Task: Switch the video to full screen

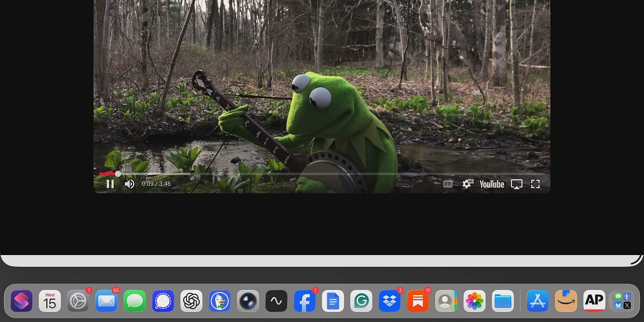Action: click(535, 184)
